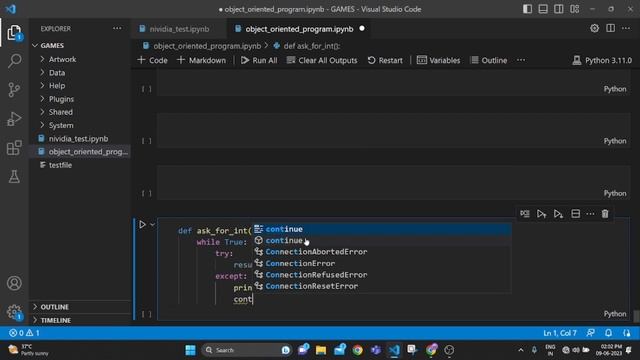Open run cell options dropdown arrow
The width and height of the screenshot is (640, 360).
pyautogui.click(x=152, y=224)
